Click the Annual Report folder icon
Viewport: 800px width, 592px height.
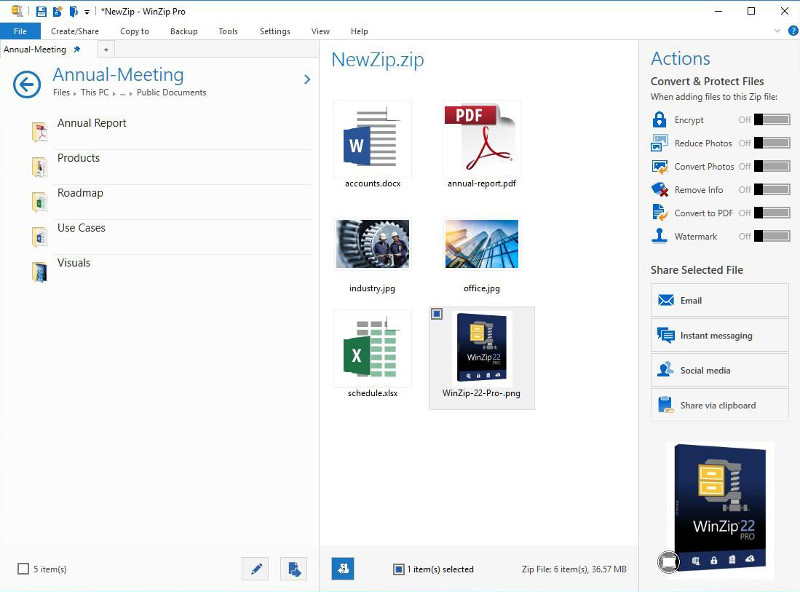(40, 132)
